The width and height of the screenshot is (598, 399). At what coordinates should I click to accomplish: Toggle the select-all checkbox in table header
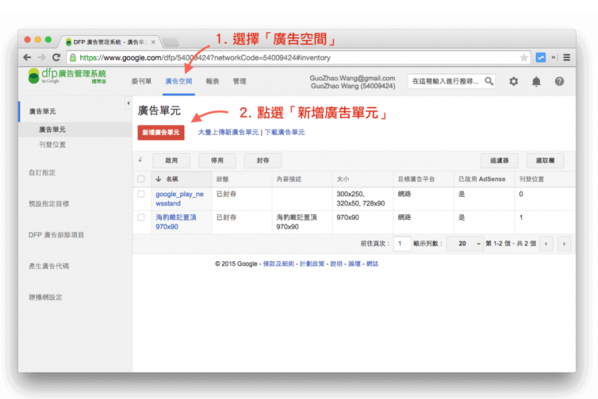(141, 179)
